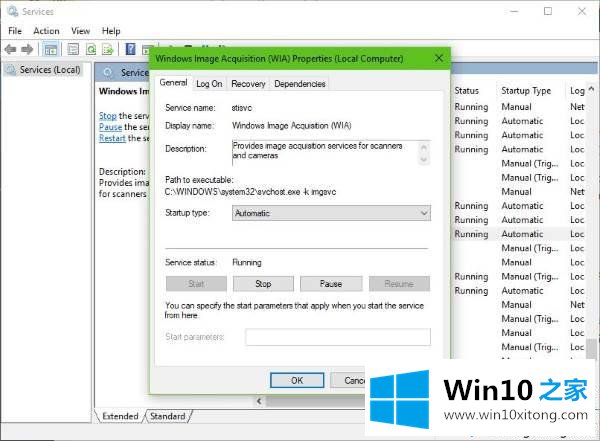Image resolution: width=600 pixels, height=441 pixels.
Task: Click the Cancel button in properties dialog
Action: [348, 380]
